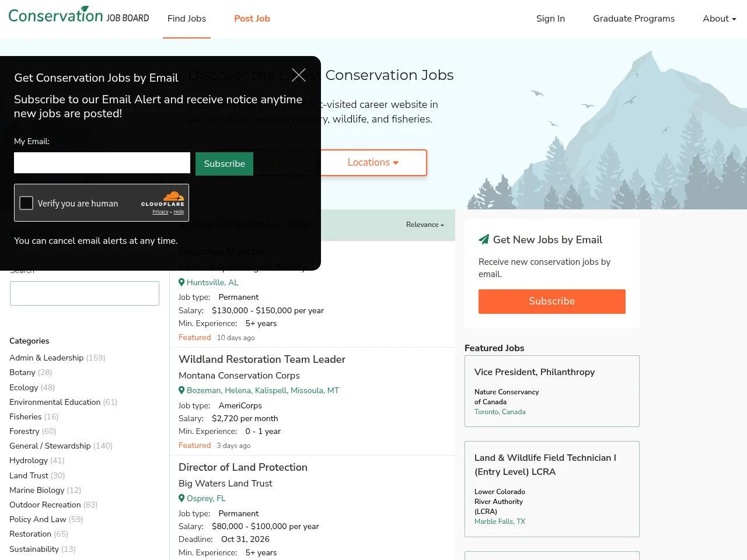
Task: Click Sign In in the header
Action: [x=550, y=18]
